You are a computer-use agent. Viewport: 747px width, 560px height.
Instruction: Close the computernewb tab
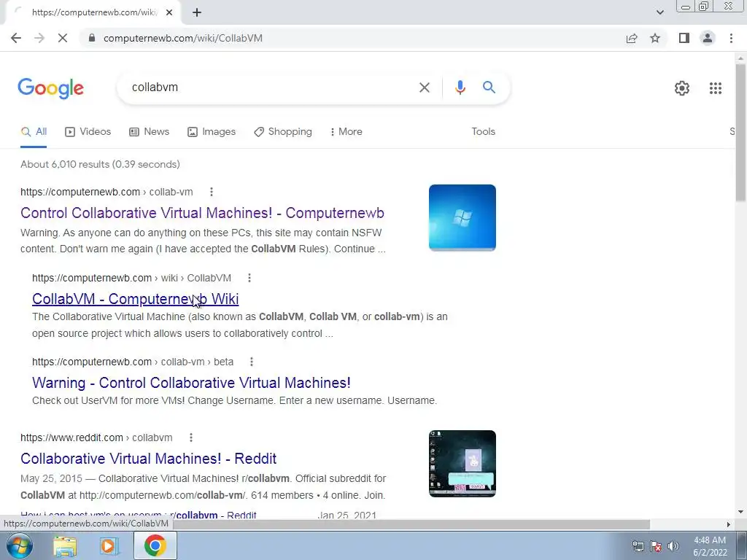click(x=169, y=12)
